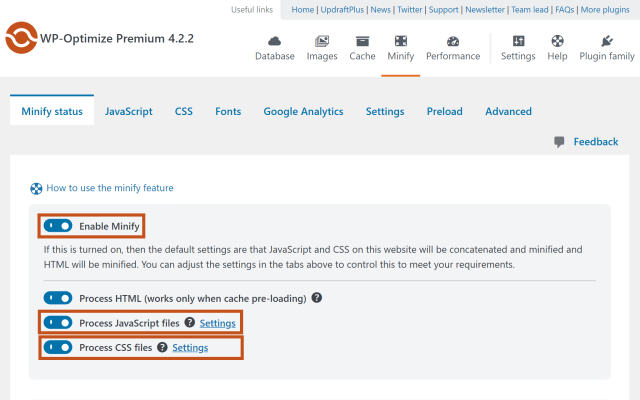Click the UpdraftPlus useful link
The height and width of the screenshot is (400, 640).
pos(342,9)
